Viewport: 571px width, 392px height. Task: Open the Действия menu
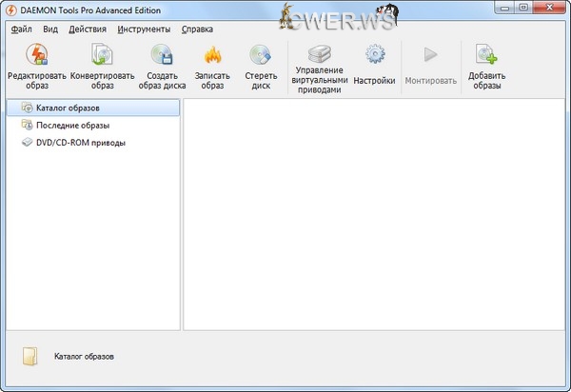(x=88, y=29)
